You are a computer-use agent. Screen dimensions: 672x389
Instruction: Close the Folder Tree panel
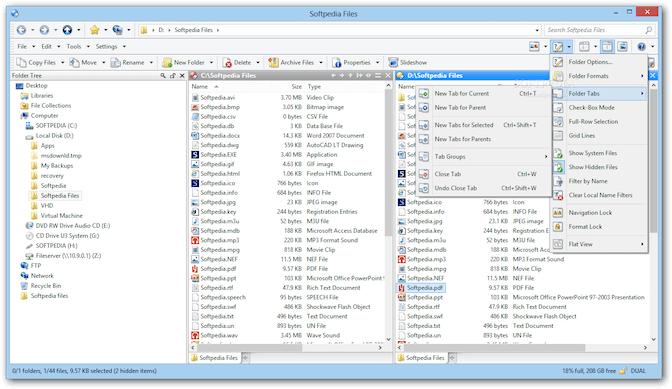pos(182,75)
